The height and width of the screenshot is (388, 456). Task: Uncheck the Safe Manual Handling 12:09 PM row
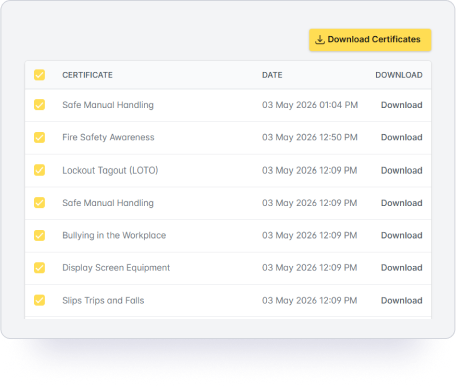pos(39,203)
